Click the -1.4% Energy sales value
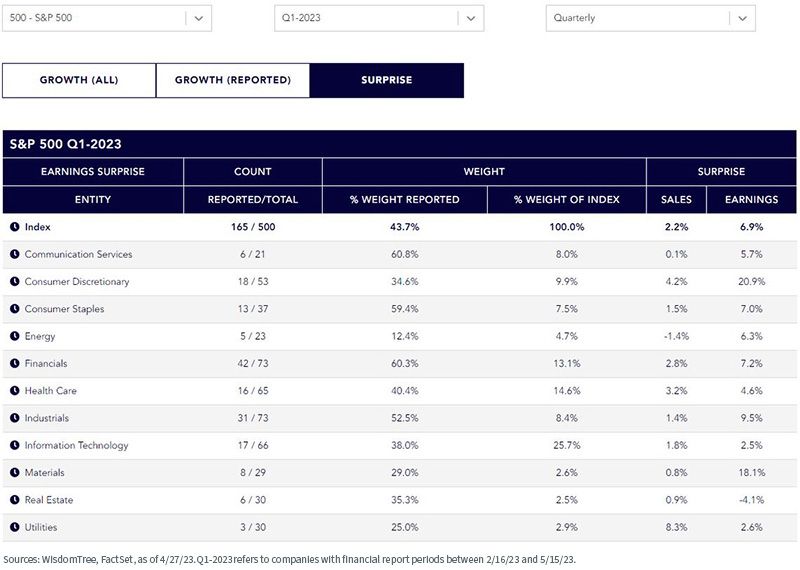 (x=677, y=336)
